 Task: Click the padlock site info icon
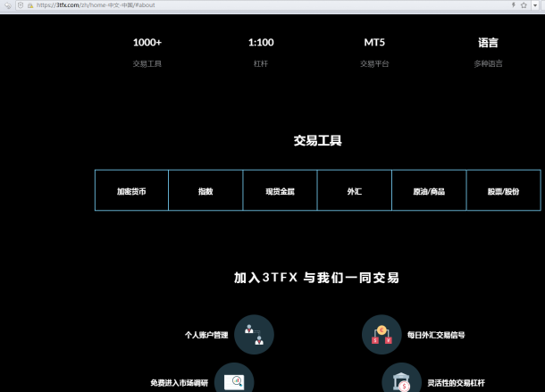pyautogui.click(x=30, y=5)
